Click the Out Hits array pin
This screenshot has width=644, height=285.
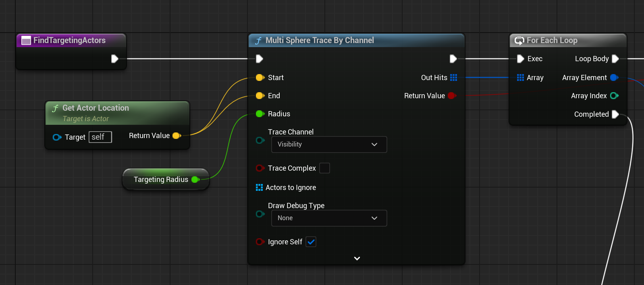454,78
